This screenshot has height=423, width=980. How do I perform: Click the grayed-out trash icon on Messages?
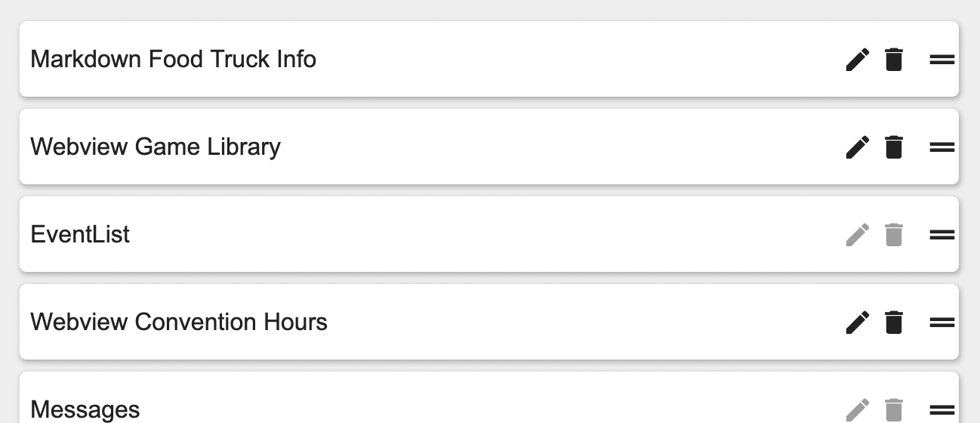[894, 409]
